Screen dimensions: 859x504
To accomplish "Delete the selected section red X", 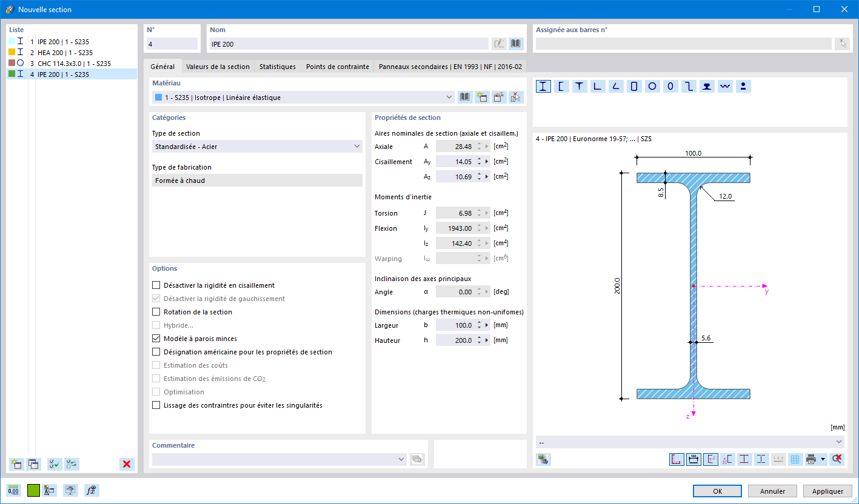I will (127, 464).
